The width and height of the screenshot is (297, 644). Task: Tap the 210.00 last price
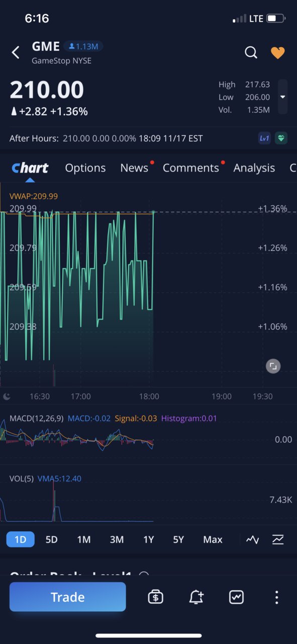[x=47, y=90]
